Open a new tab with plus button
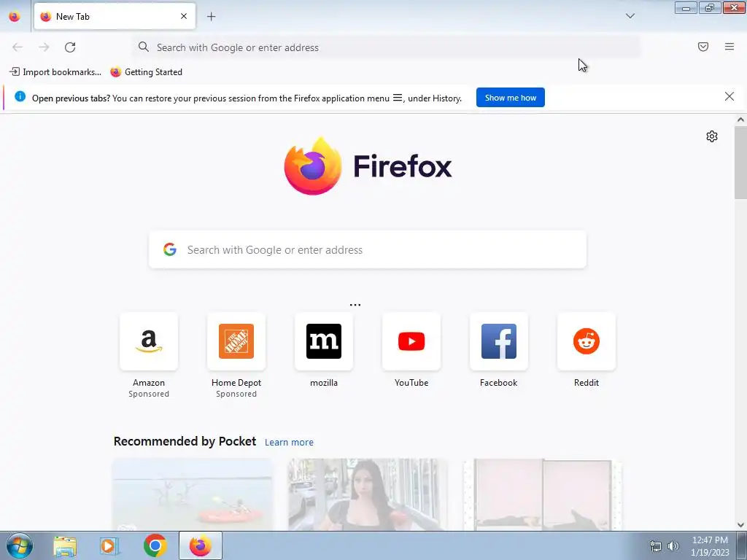 (211, 17)
